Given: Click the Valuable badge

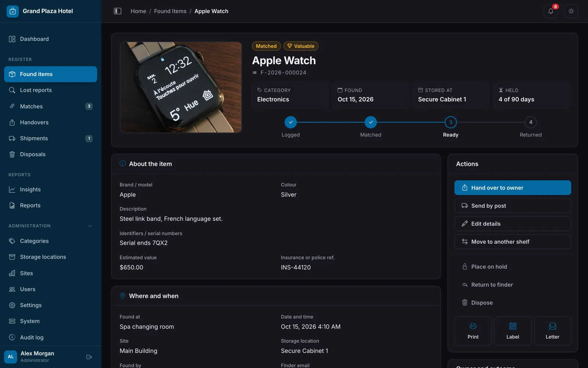Looking at the screenshot, I should (x=301, y=46).
